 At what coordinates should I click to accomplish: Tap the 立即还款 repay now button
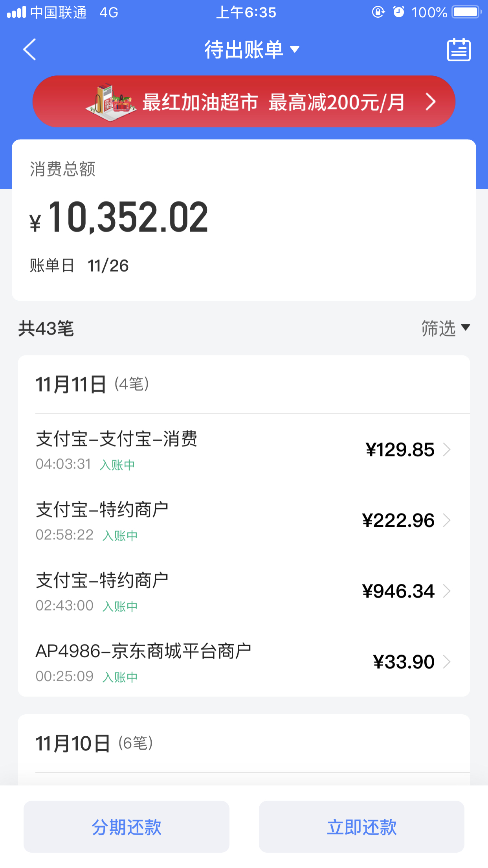(361, 827)
